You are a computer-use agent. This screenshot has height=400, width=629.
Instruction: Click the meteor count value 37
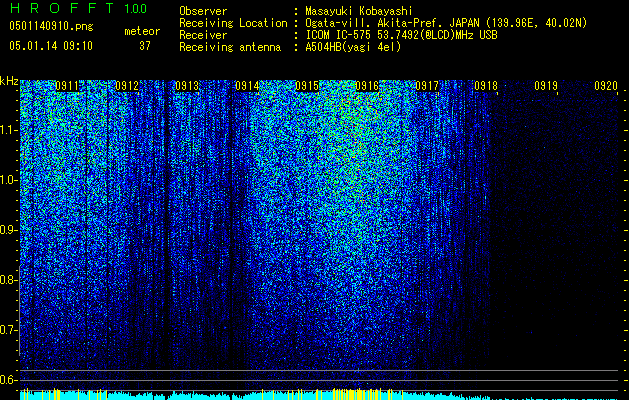point(145,46)
